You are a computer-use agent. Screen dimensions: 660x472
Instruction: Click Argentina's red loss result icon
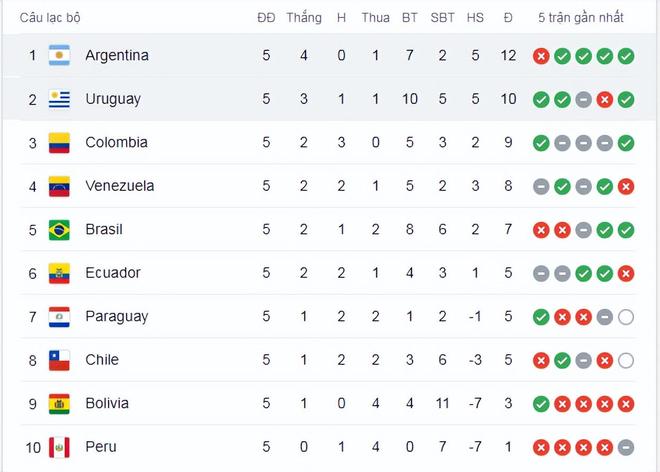click(541, 56)
